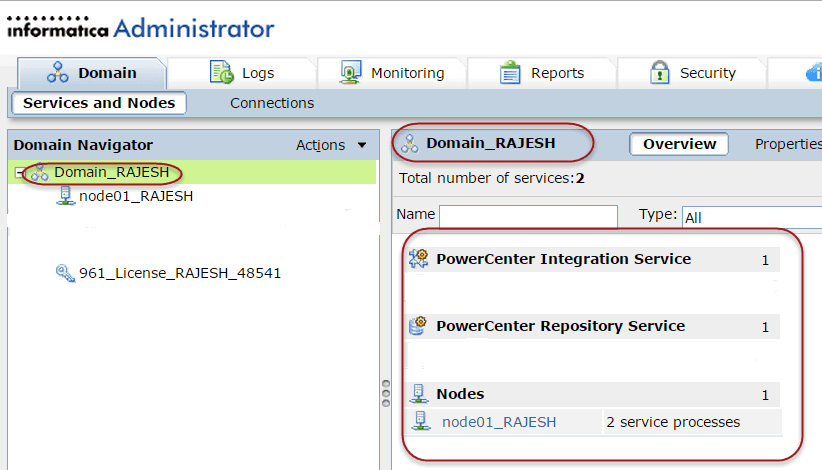Click the Domain Navigator title

pos(83,145)
